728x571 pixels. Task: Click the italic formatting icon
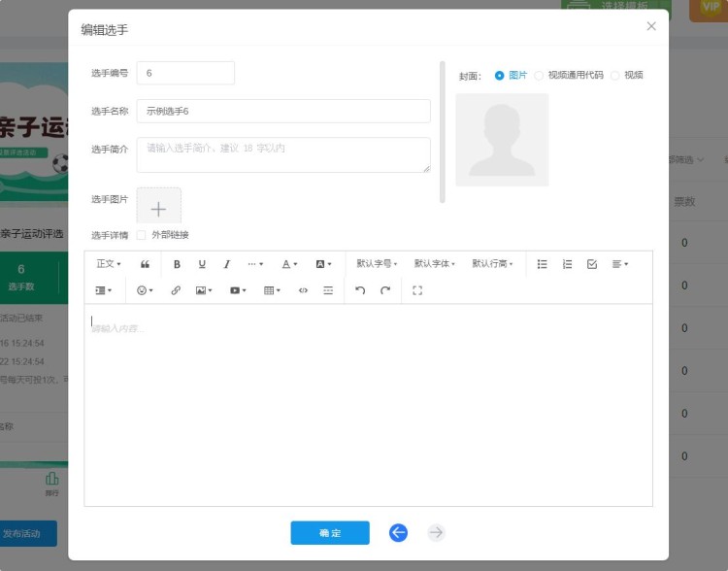click(227, 264)
